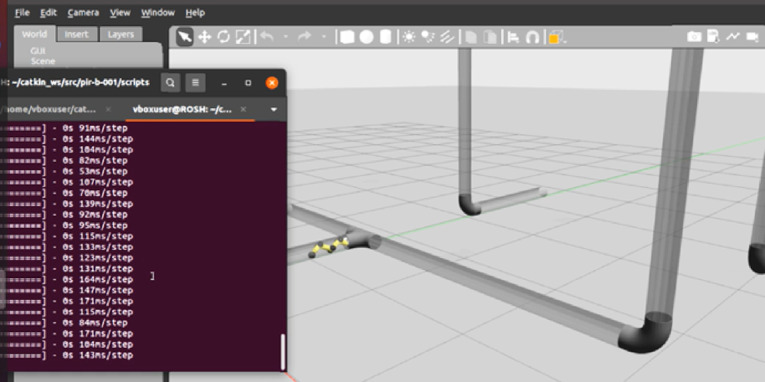This screenshot has width=765, height=382.
Task: Select the rotate mode tool
Action: click(223, 37)
